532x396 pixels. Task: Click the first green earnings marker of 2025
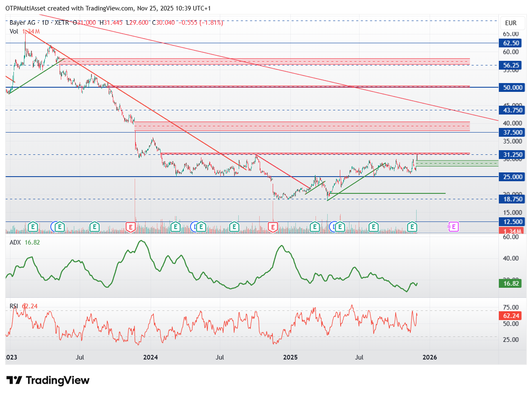point(315,227)
